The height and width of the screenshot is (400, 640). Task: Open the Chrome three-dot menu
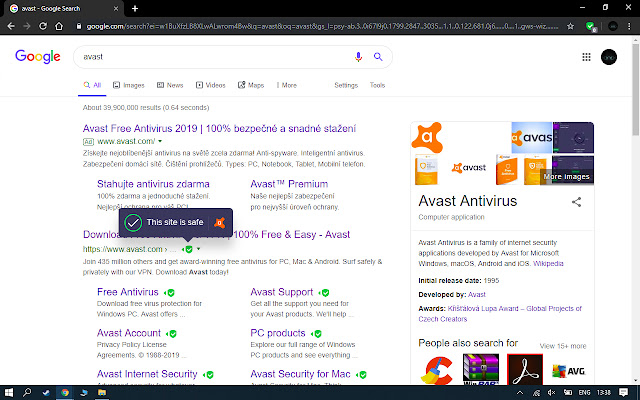(x=629, y=26)
